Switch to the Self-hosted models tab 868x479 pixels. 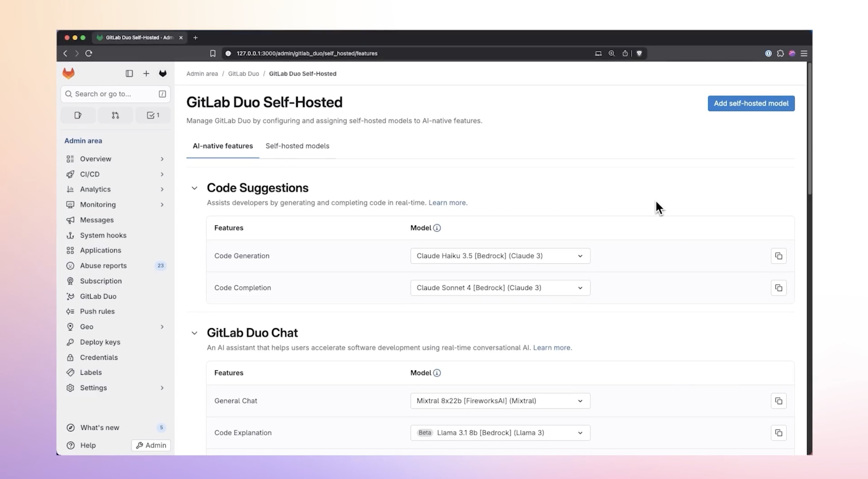[297, 146]
